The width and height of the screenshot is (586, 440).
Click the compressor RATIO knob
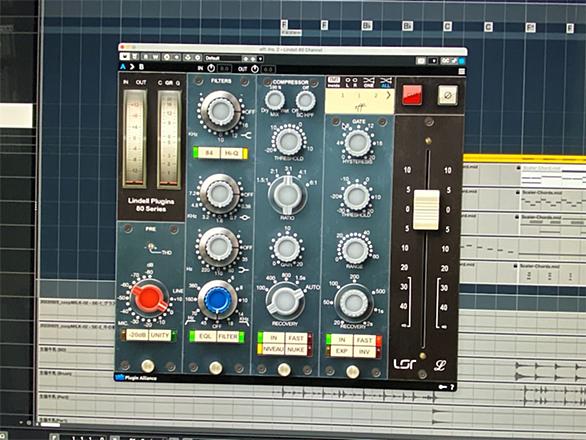(x=287, y=195)
